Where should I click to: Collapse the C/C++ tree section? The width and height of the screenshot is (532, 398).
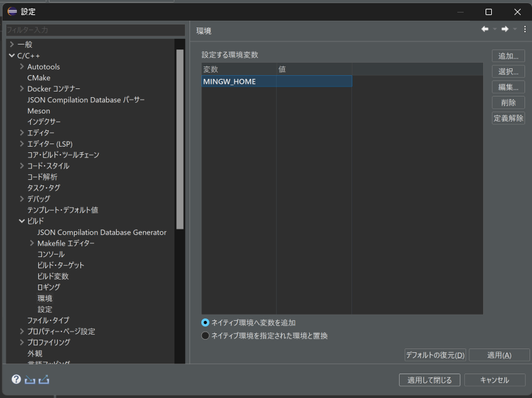[x=13, y=55]
